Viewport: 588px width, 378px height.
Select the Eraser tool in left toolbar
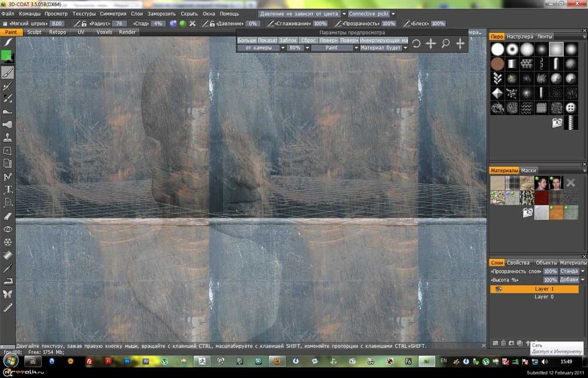[8, 216]
